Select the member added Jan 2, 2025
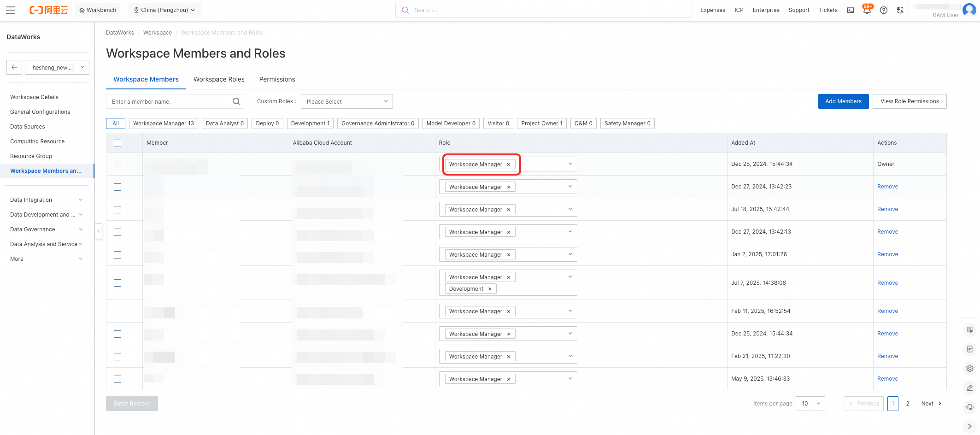The width and height of the screenshot is (980, 435). (x=117, y=255)
